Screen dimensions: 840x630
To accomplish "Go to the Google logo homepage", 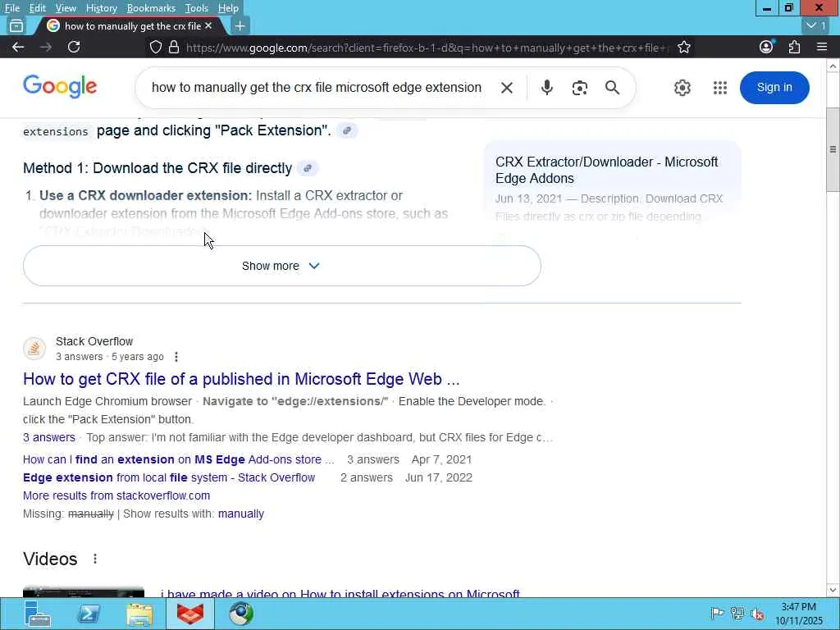I will 60,86.
